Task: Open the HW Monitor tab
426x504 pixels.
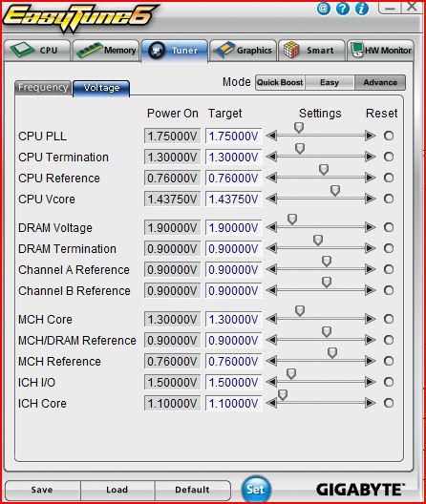Action: [380, 51]
